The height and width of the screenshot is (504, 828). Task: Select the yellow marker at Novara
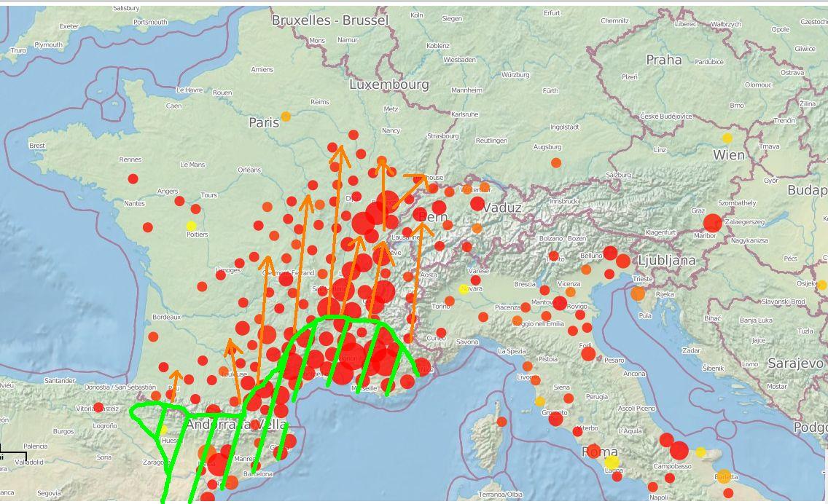(463, 289)
